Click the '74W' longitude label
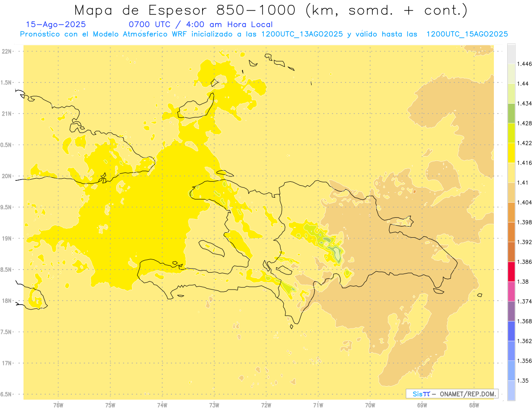 coord(162,405)
